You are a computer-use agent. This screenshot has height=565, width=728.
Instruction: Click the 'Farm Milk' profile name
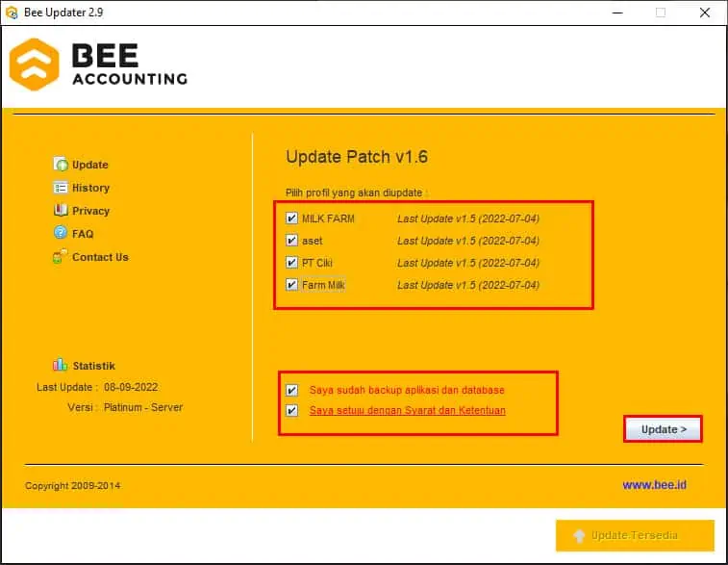tap(323, 285)
